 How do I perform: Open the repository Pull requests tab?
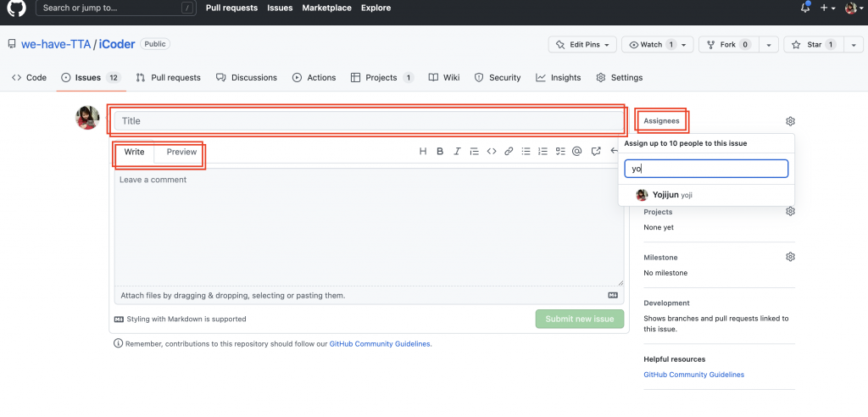pyautogui.click(x=169, y=77)
